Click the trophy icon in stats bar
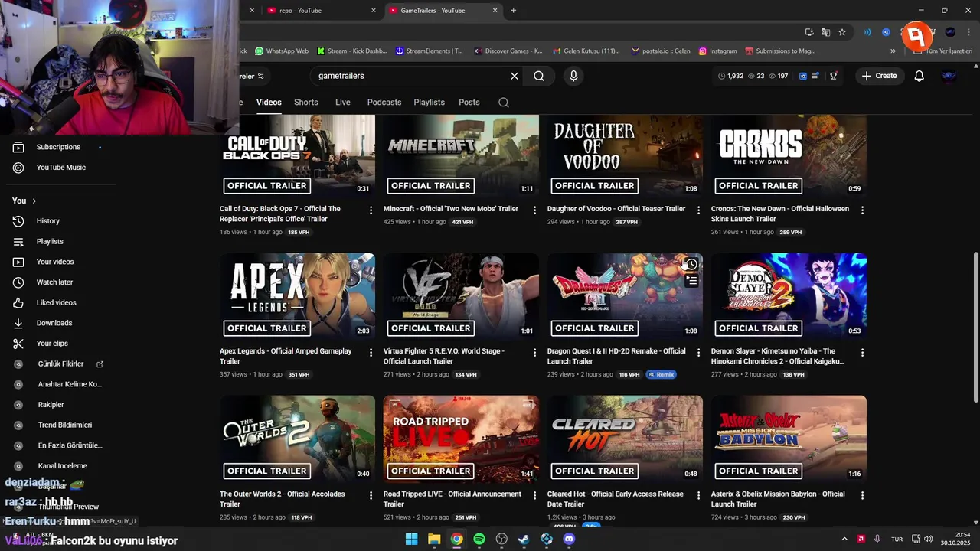The width and height of the screenshot is (980, 551). tap(833, 76)
